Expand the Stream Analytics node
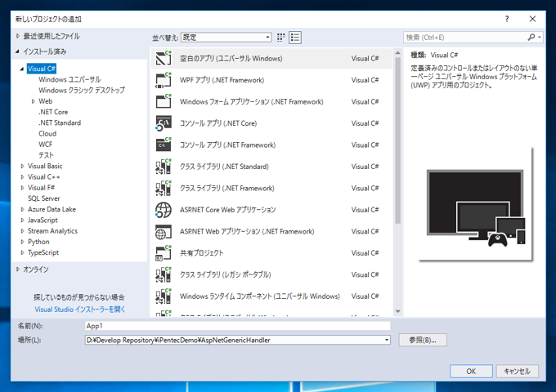Image resolution: width=556 pixels, height=392 pixels. click(22, 231)
